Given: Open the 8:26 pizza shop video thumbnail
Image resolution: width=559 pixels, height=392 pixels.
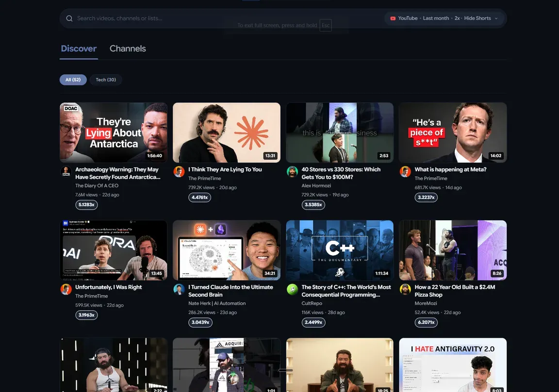Looking at the screenshot, I should coord(453,250).
